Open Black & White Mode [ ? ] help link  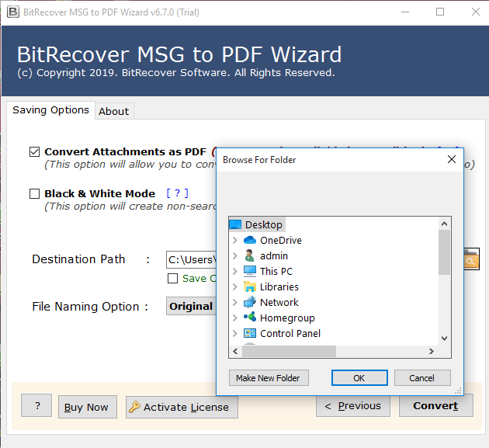pos(177,193)
